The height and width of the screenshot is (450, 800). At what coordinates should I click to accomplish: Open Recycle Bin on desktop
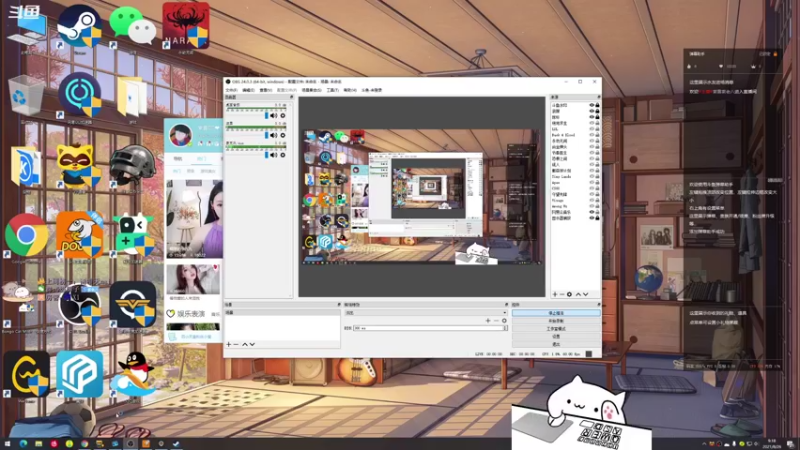(x=26, y=96)
